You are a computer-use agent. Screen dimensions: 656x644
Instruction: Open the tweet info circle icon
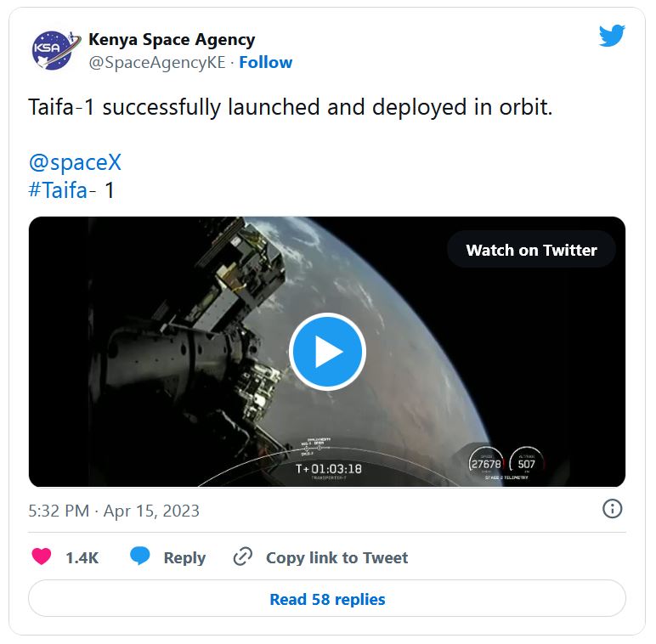[612, 509]
